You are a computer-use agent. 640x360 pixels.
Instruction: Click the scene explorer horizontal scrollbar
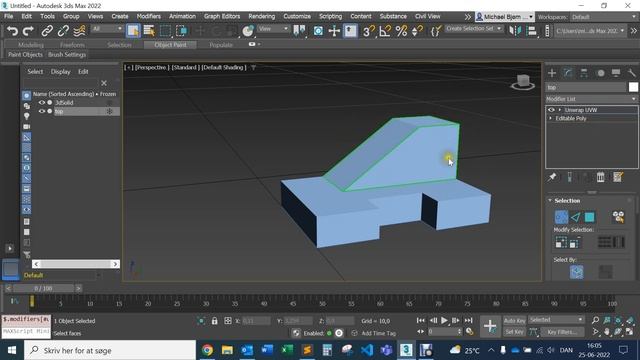click(x=76, y=264)
